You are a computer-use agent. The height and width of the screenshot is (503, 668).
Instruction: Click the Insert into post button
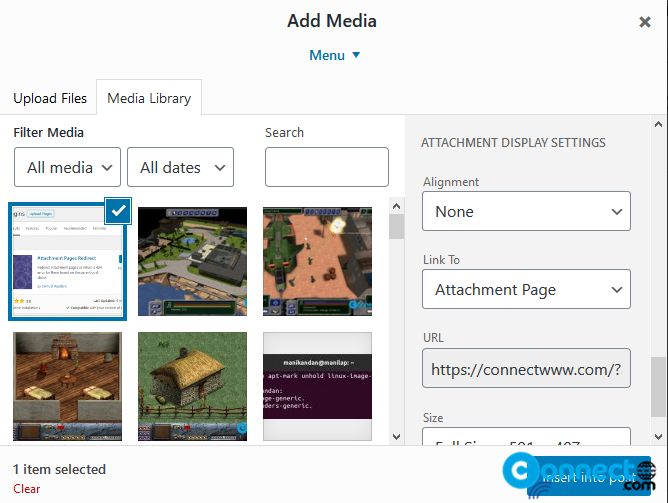pyautogui.click(x=589, y=477)
